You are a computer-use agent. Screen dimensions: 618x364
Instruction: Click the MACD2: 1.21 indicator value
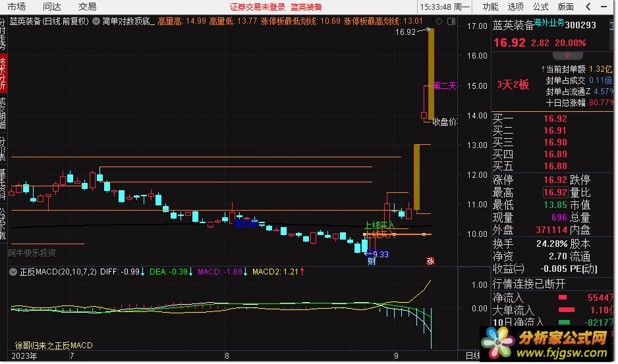275,272
